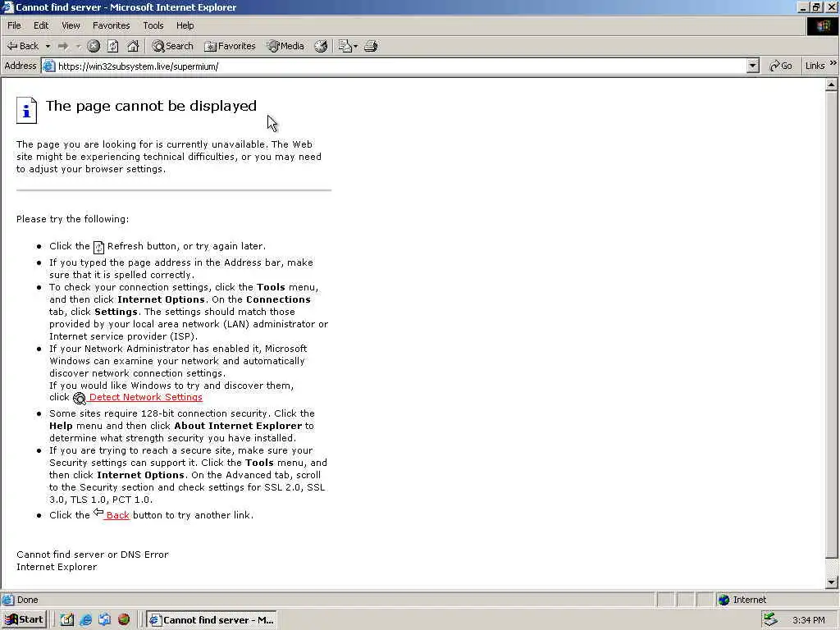
Task: Minimize the Internet Explorer window
Action: pos(803,7)
